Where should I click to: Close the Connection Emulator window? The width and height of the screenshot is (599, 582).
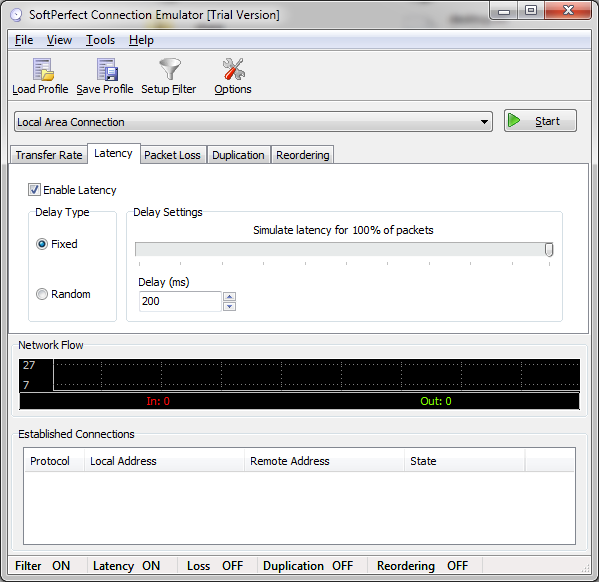click(x=568, y=11)
